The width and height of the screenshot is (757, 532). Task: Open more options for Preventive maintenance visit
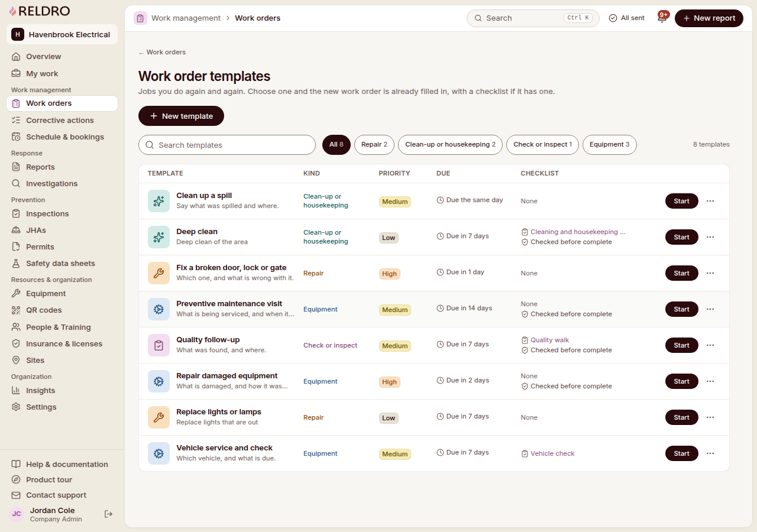pyautogui.click(x=710, y=309)
